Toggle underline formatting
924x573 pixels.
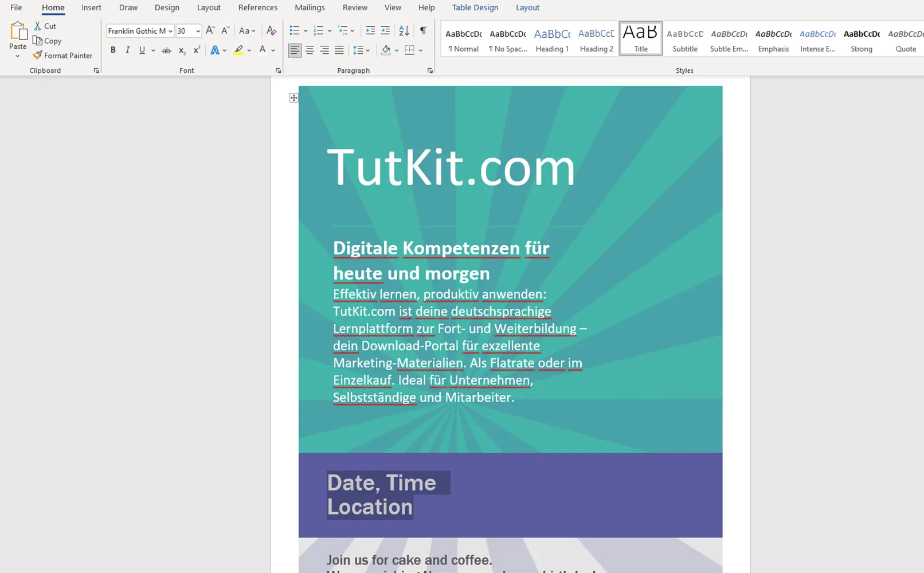coord(142,50)
